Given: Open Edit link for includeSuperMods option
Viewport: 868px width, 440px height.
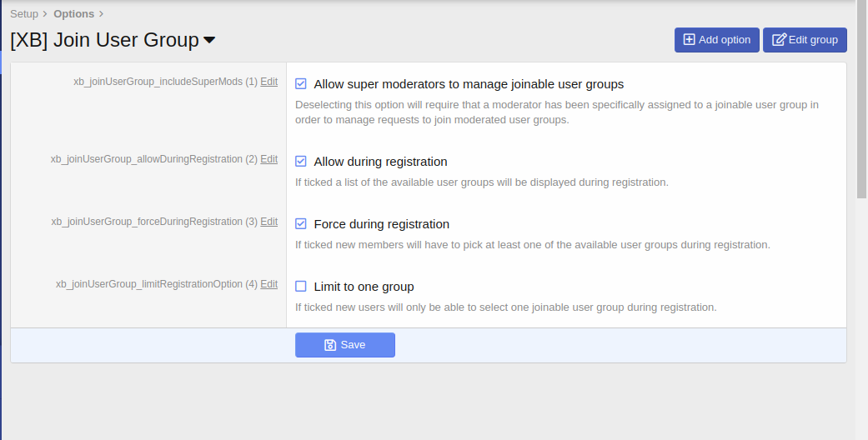Looking at the screenshot, I should tap(268, 82).
